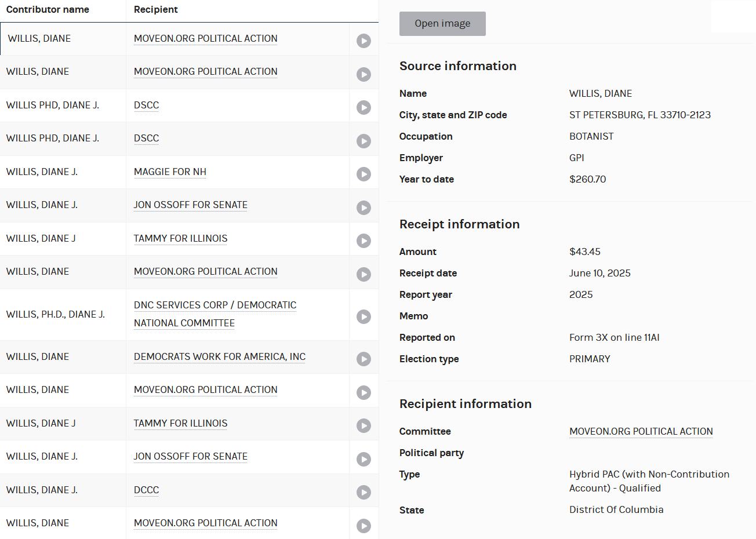Click the Recipient information heading

coord(466,404)
